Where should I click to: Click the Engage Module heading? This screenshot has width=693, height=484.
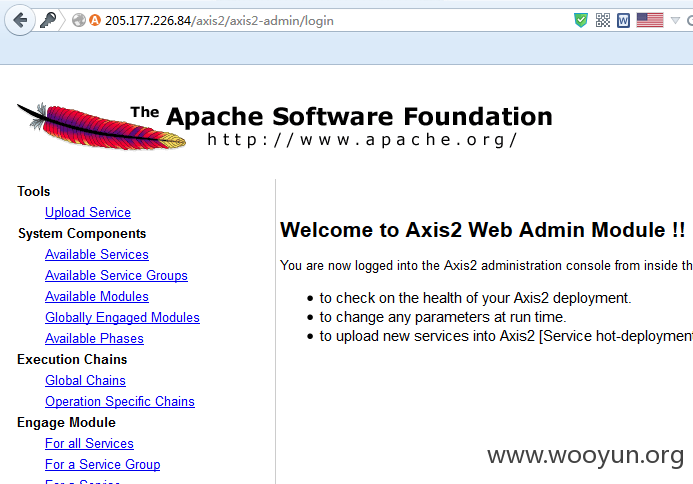[x=66, y=423]
